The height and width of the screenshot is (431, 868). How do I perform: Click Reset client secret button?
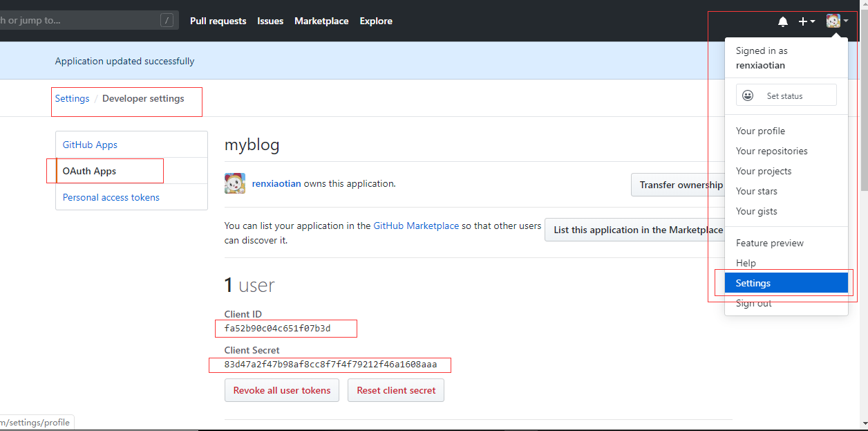coord(396,390)
